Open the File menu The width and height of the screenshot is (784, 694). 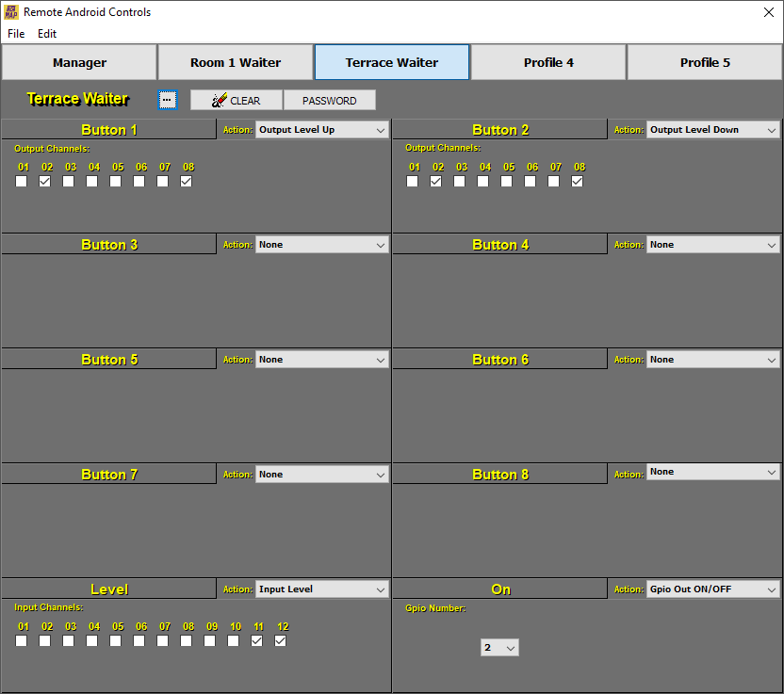tap(15, 33)
